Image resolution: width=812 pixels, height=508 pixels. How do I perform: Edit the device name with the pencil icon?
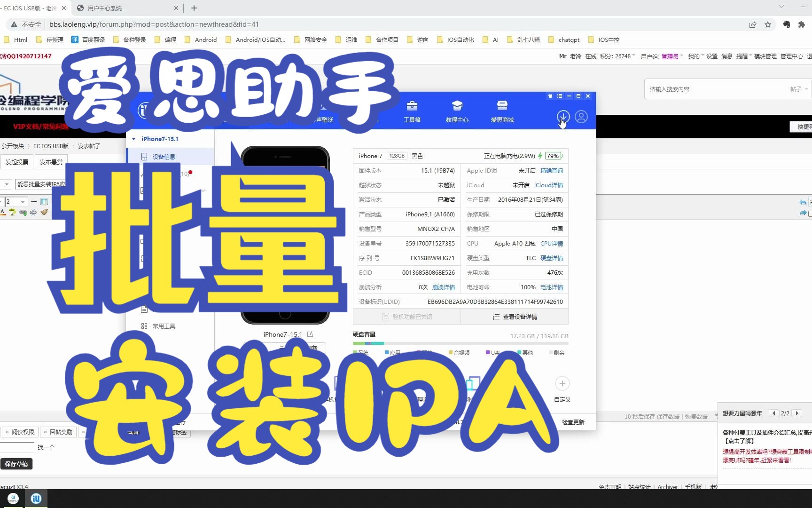[310, 334]
